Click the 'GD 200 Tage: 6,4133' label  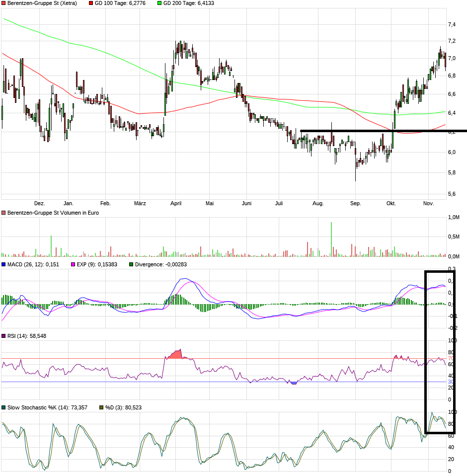[x=189, y=3]
